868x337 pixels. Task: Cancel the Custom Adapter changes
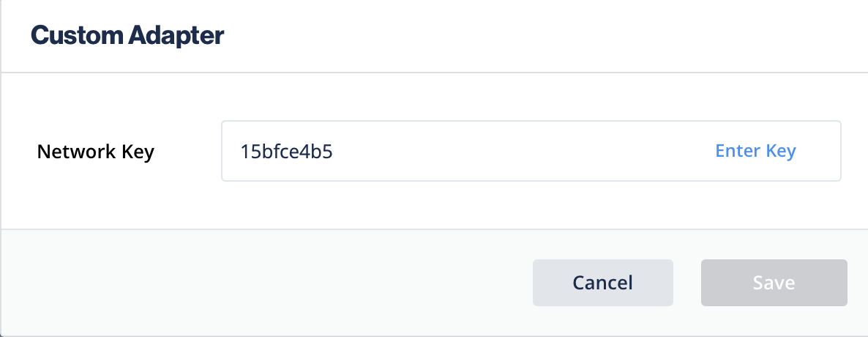click(602, 283)
